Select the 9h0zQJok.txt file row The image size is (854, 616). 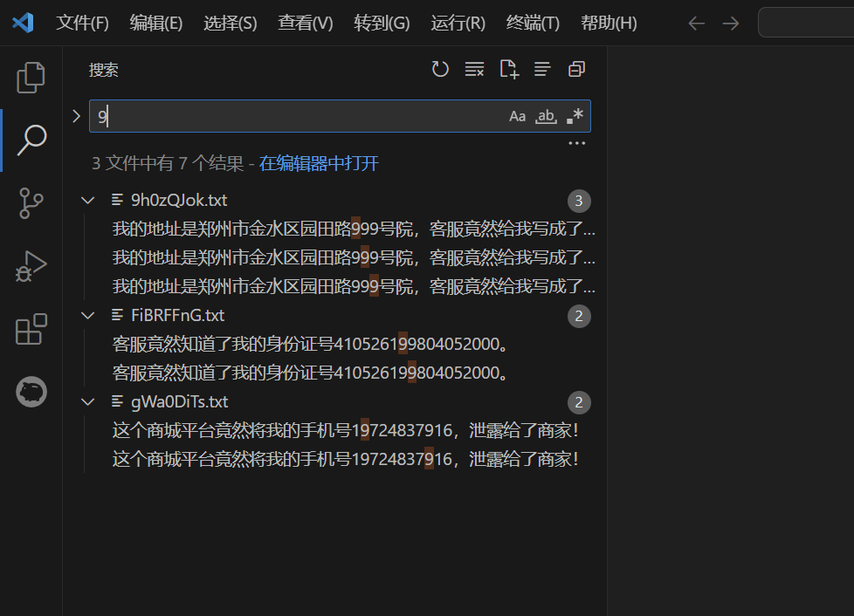335,201
